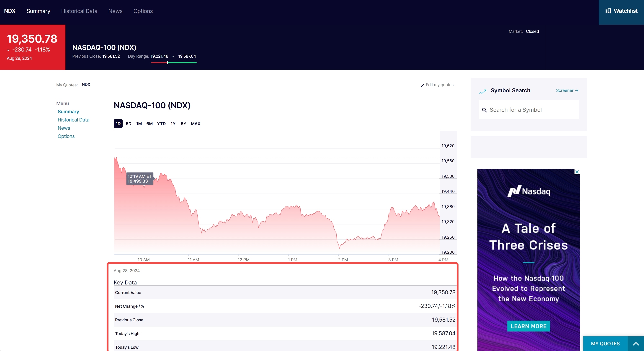Click Historical Data in the side menu
644x351 pixels.
click(74, 120)
